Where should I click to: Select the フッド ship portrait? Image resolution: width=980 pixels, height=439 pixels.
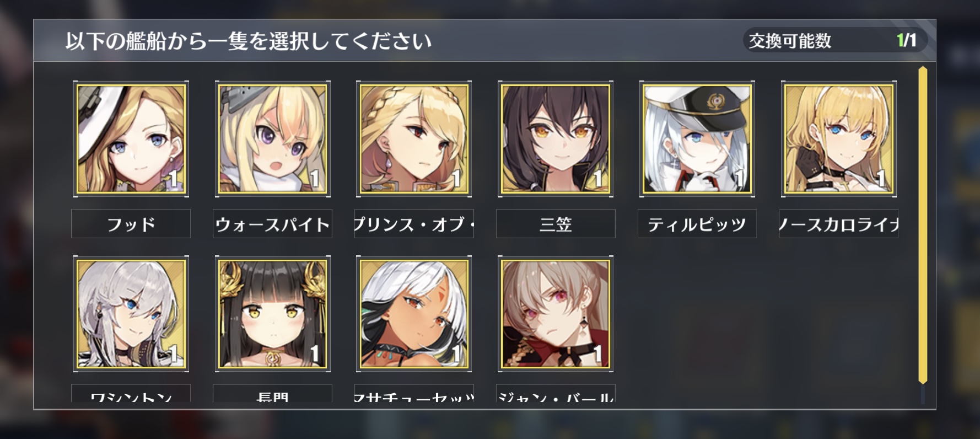click(131, 139)
